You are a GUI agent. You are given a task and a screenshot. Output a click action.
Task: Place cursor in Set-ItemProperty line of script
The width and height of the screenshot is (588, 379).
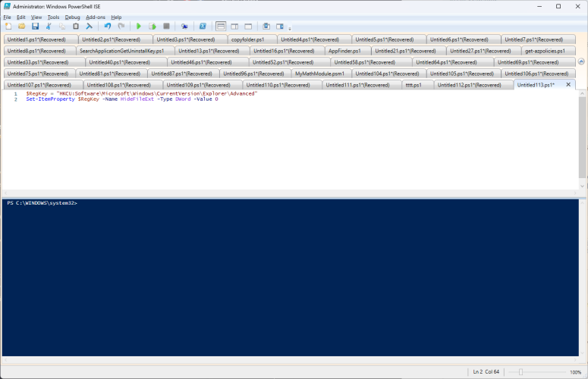tap(122, 99)
